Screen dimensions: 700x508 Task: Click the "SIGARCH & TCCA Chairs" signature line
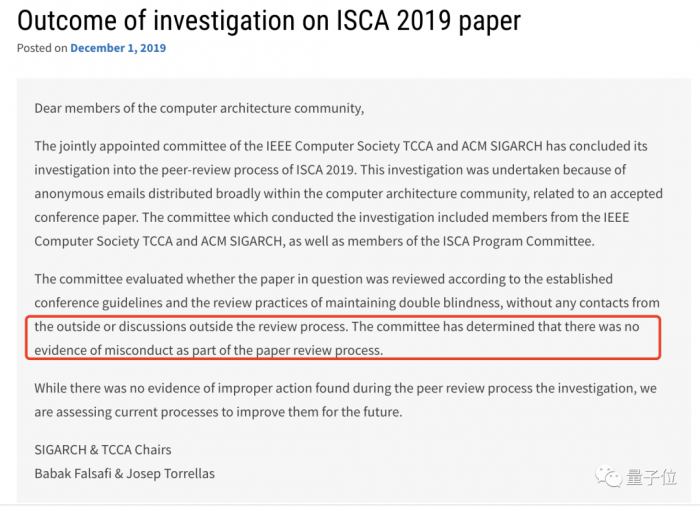pyautogui.click(x=103, y=450)
